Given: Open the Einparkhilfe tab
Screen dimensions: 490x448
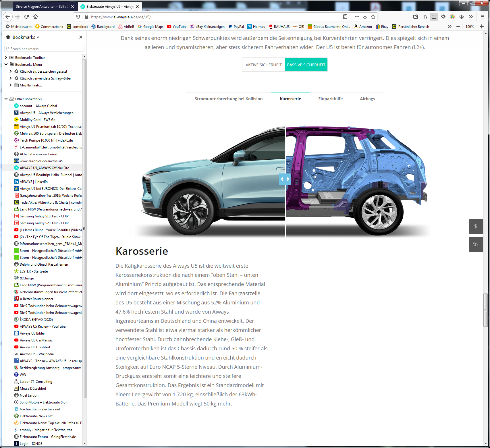Looking at the screenshot, I should click(330, 99).
